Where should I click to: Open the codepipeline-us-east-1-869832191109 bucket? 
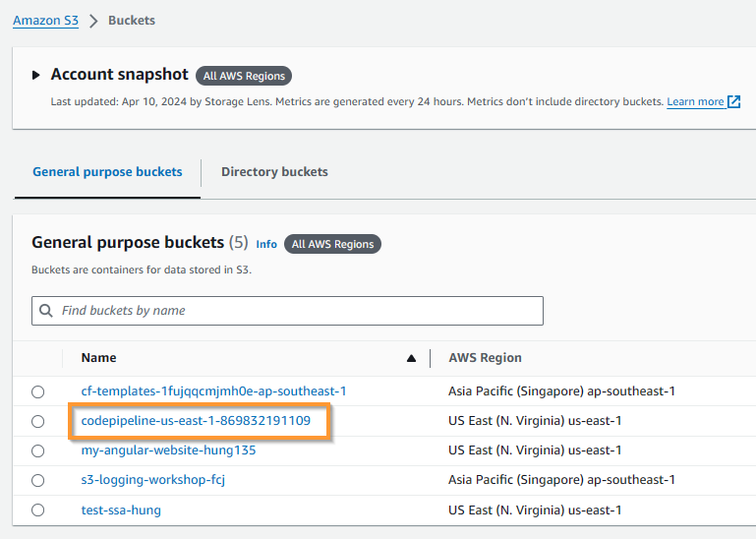point(196,421)
